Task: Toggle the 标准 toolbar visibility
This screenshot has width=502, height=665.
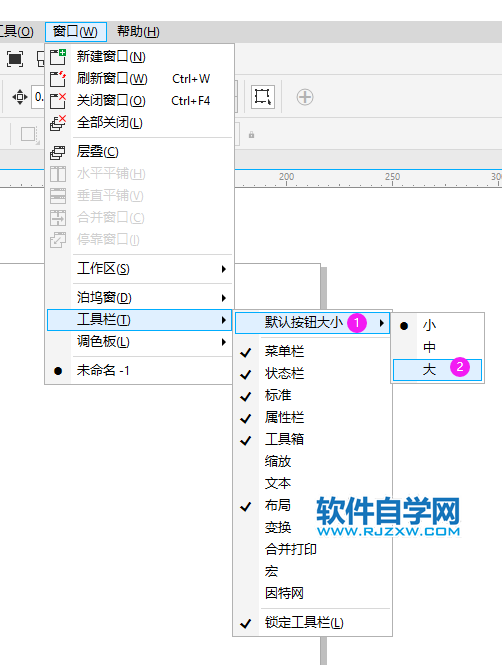Action: click(x=312, y=396)
